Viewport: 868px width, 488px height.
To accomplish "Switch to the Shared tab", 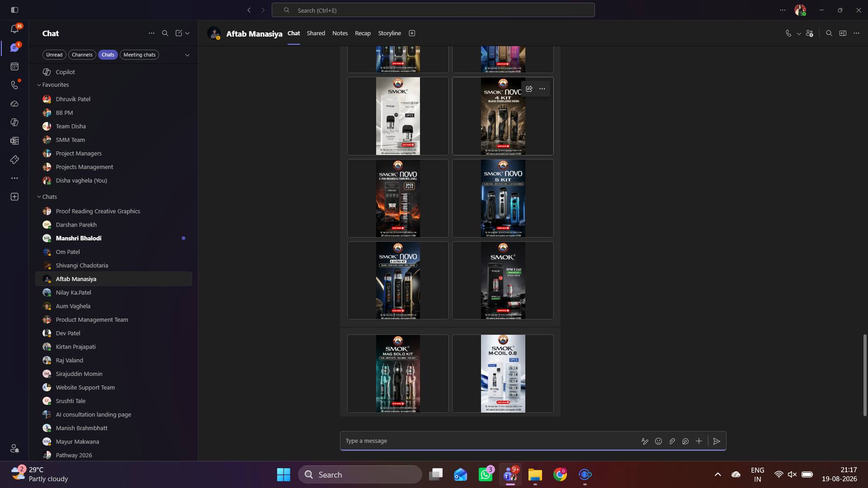I will pos(316,33).
